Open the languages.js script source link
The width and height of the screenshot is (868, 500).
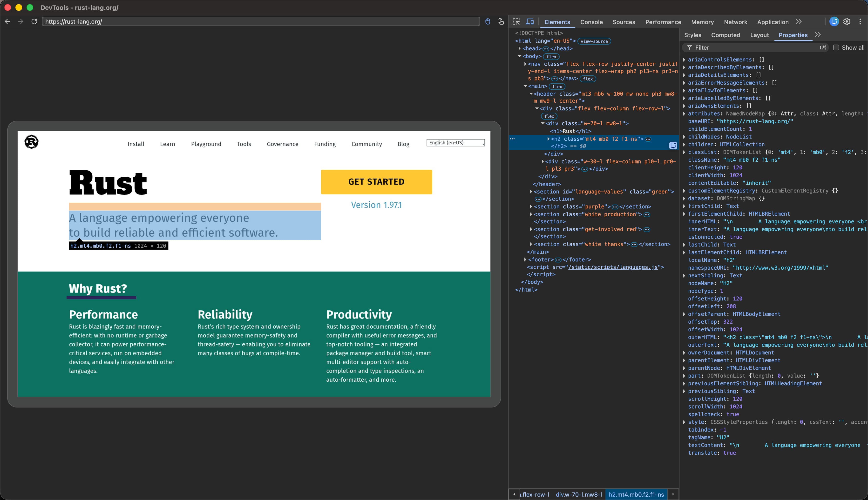(613, 267)
